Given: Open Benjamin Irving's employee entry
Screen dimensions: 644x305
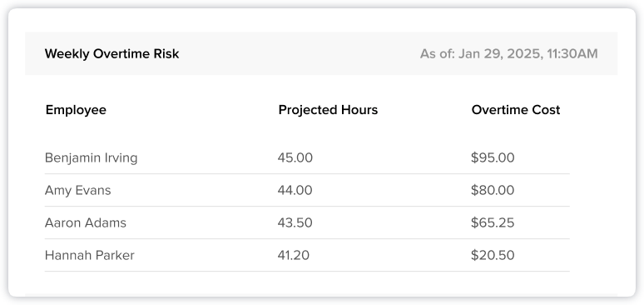Looking at the screenshot, I should click(x=92, y=157).
